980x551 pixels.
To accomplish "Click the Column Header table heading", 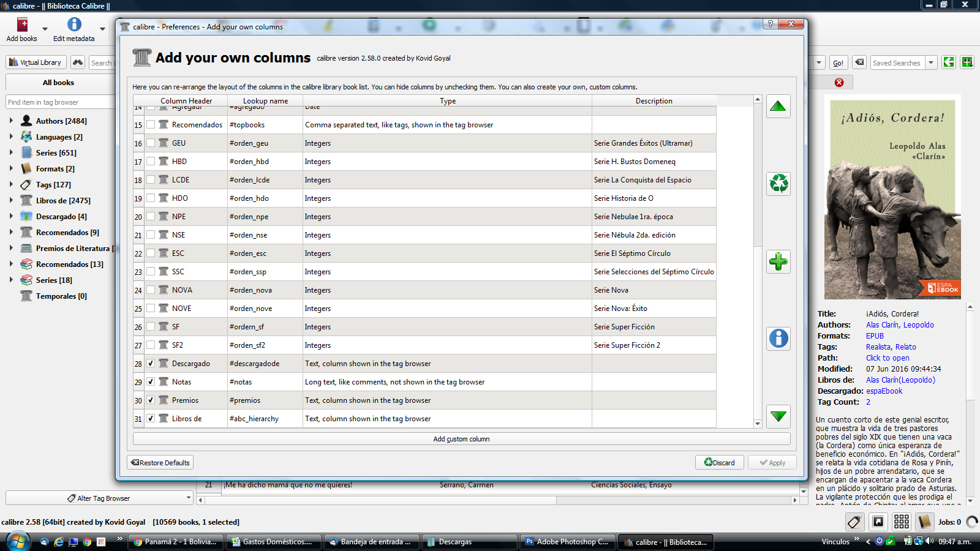I will pos(186,101).
